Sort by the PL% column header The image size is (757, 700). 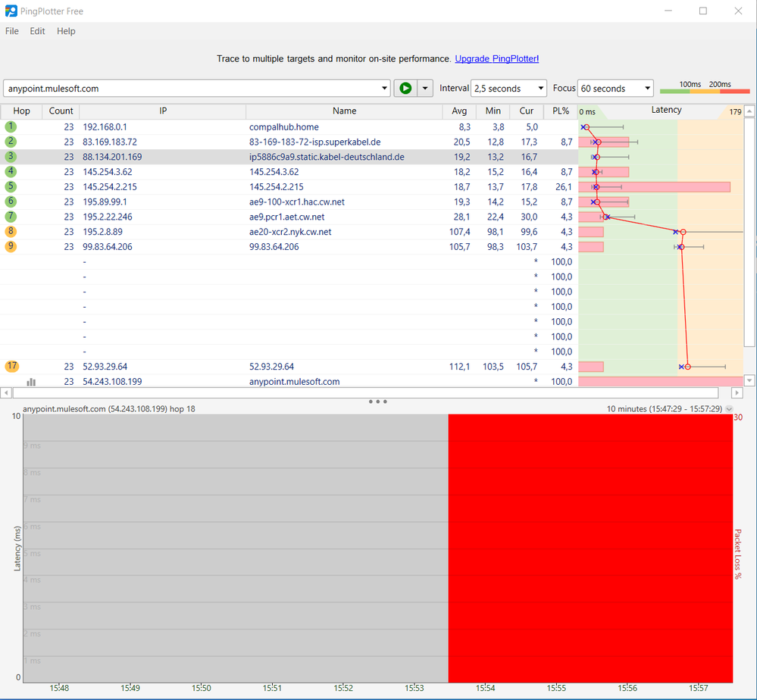(561, 111)
